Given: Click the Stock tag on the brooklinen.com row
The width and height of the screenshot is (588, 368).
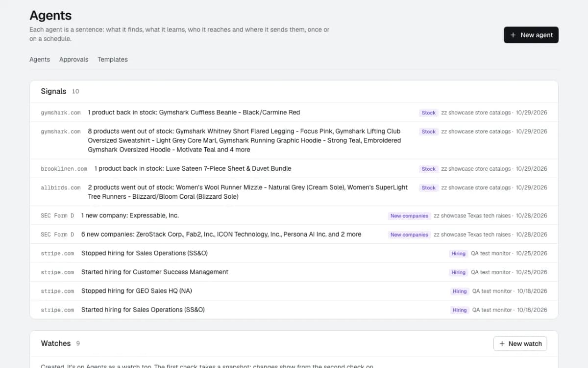Looking at the screenshot, I should tap(429, 169).
